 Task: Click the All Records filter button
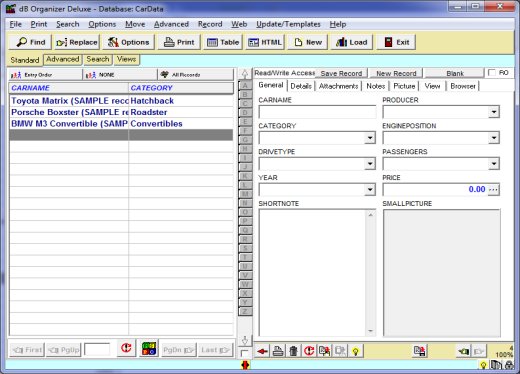tap(196, 75)
